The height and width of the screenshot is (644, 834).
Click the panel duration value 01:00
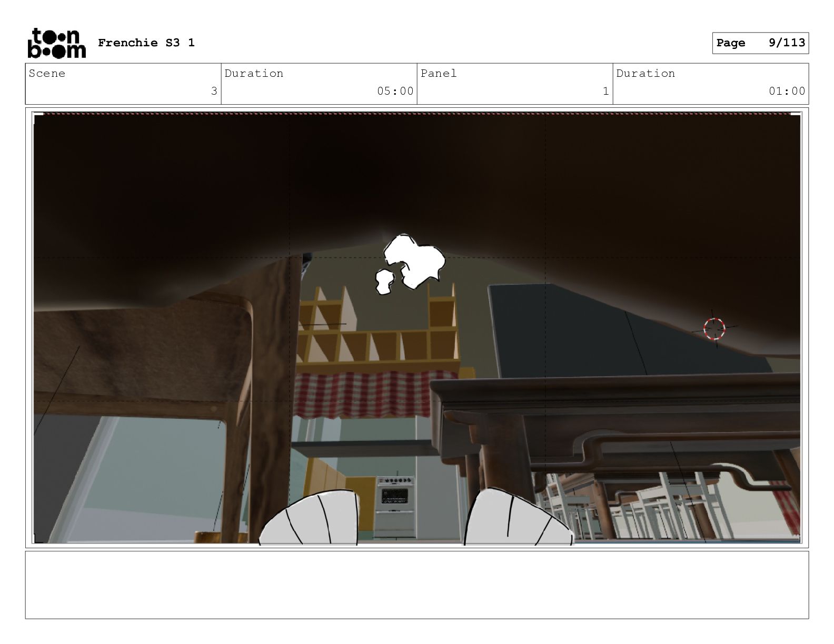(x=787, y=91)
